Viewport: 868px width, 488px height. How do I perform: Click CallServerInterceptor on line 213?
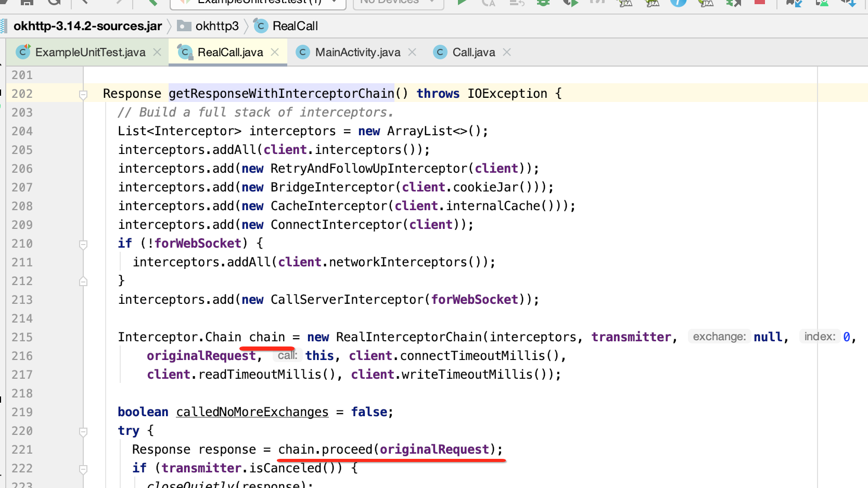click(x=347, y=300)
